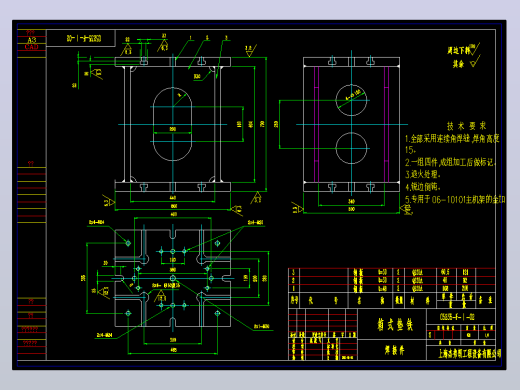Image resolution: width=520 pixels, height=390 pixels.
Task: Click row '1' of the parts list
Action: pyautogui.click(x=392, y=289)
